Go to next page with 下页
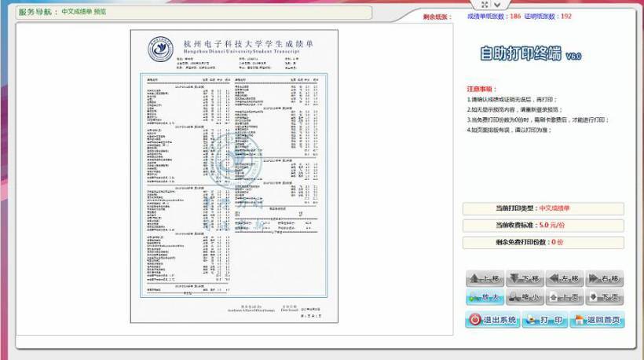The image size is (644, 360). click(605, 297)
